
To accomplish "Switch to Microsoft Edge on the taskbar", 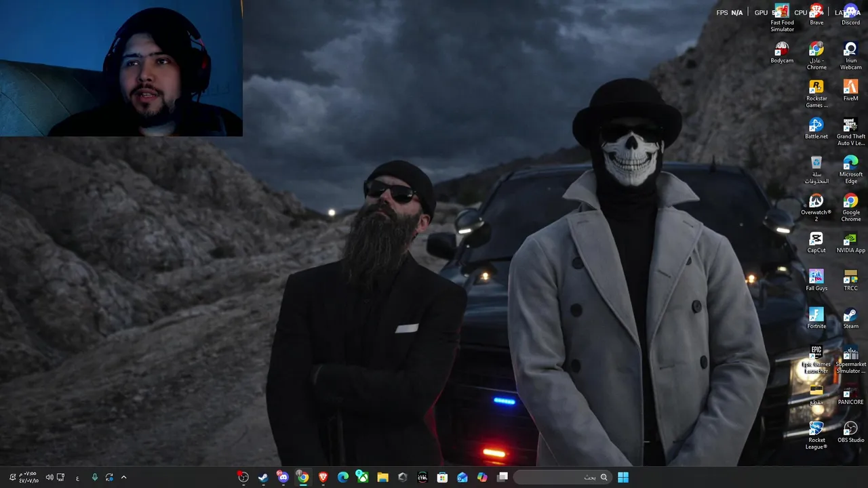I will click(x=342, y=477).
